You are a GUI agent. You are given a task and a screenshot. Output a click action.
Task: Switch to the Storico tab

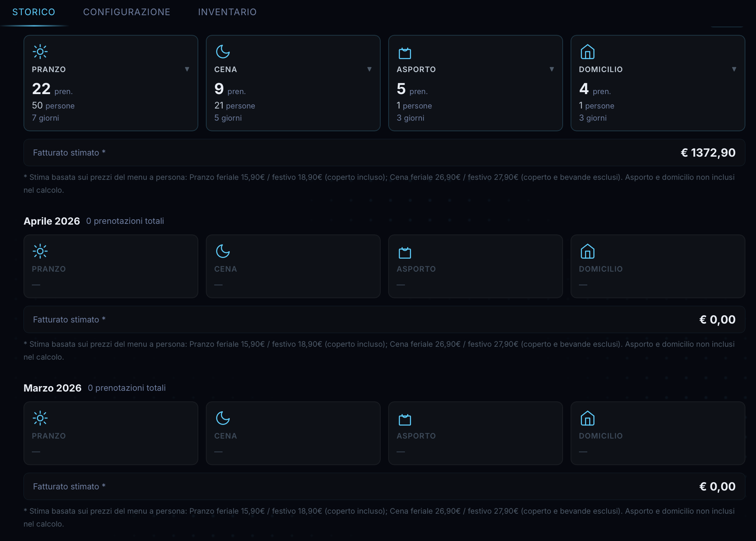point(34,12)
